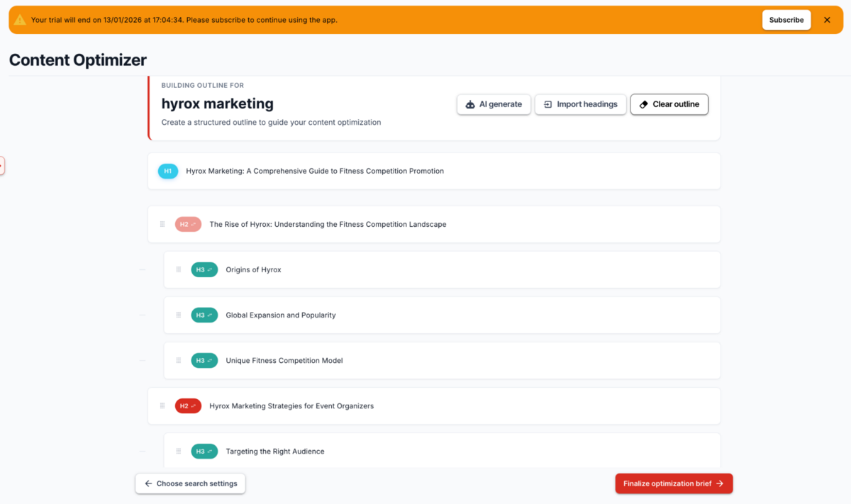
Task: Change H3 badge on 'Origins of Hyrox'
Action: (x=204, y=270)
